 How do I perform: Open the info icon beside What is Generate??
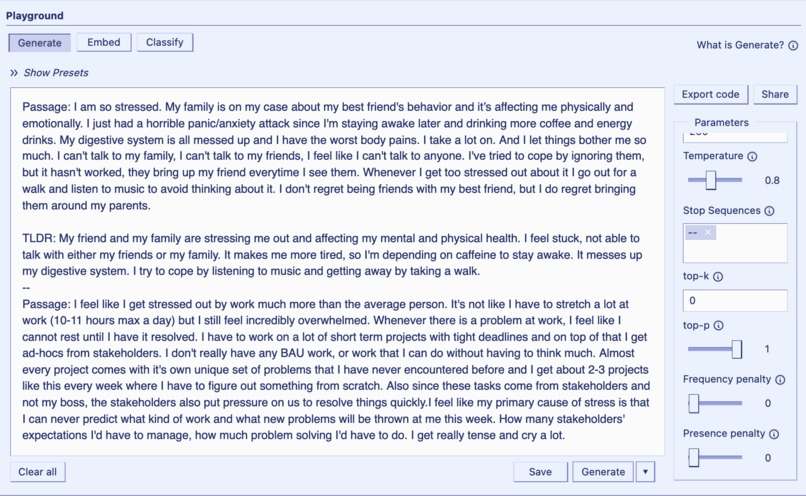point(793,45)
